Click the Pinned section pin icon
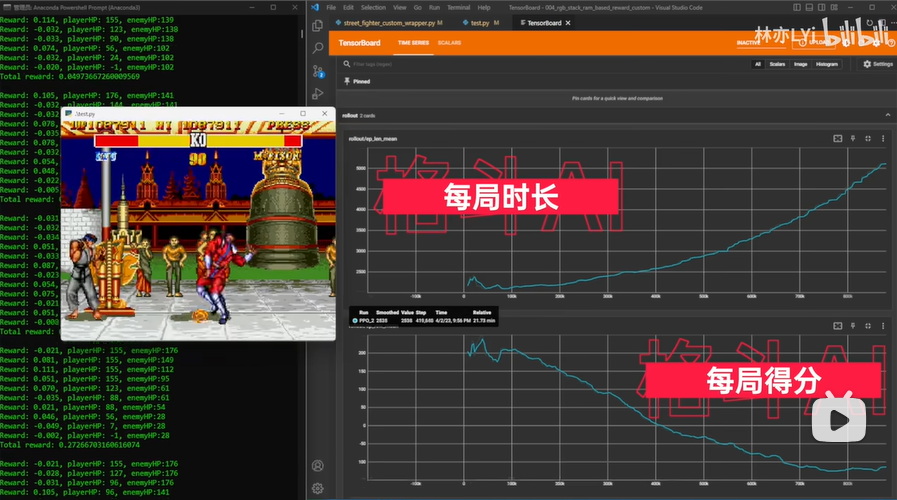 pyautogui.click(x=347, y=81)
